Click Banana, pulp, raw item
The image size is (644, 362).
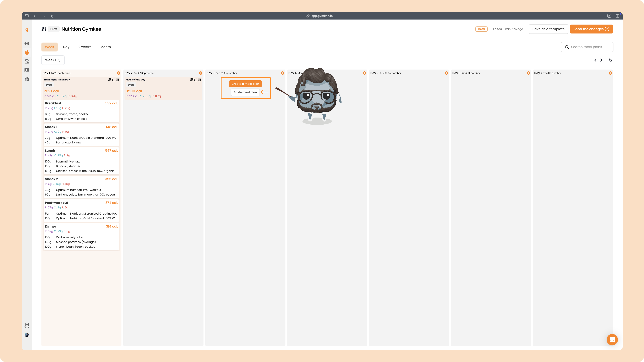coord(69,143)
